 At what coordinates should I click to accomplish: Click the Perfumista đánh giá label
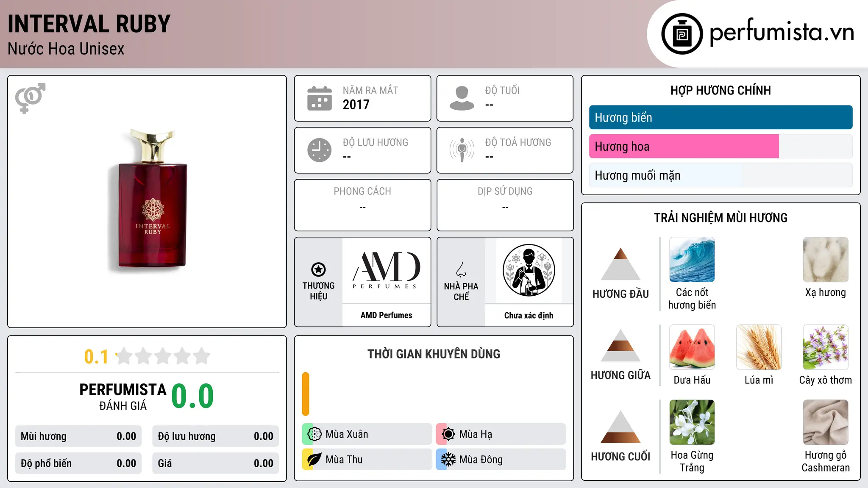point(123,397)
